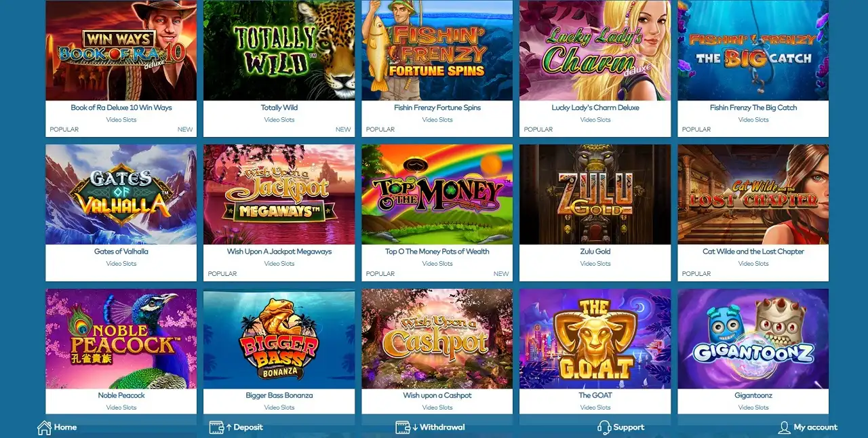Viewport: 868px width, 438px height.
Task: Select the Gates of Valhalla game artwork
Action: pos(121,195)
